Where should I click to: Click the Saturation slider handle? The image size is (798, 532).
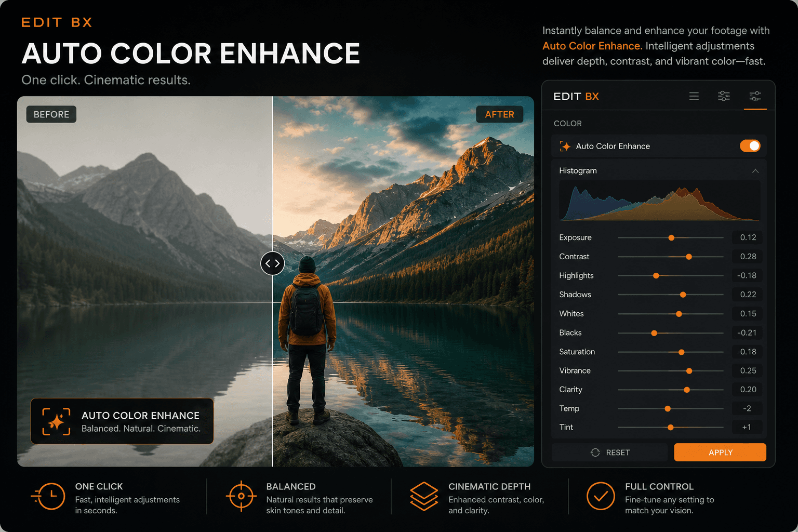point(682,352)
